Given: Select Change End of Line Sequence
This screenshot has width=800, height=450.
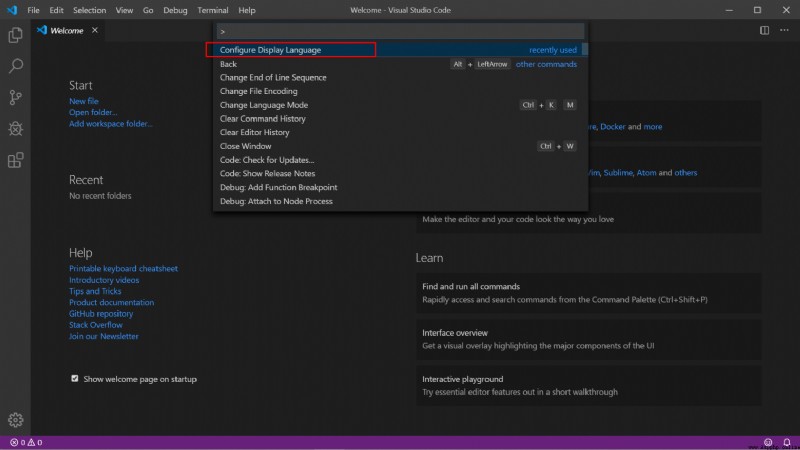Looking at the screenshot, I should click(x=401, y=78).
